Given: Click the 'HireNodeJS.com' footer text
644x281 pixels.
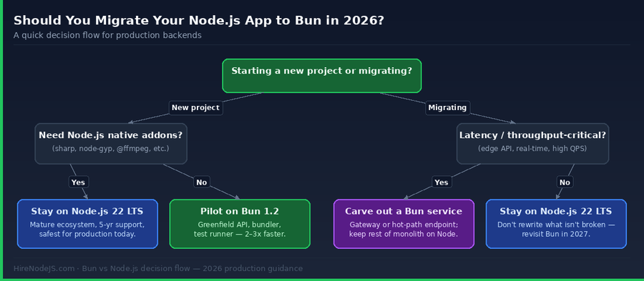Looking at the screenshot, I should (x=44, y=269).
